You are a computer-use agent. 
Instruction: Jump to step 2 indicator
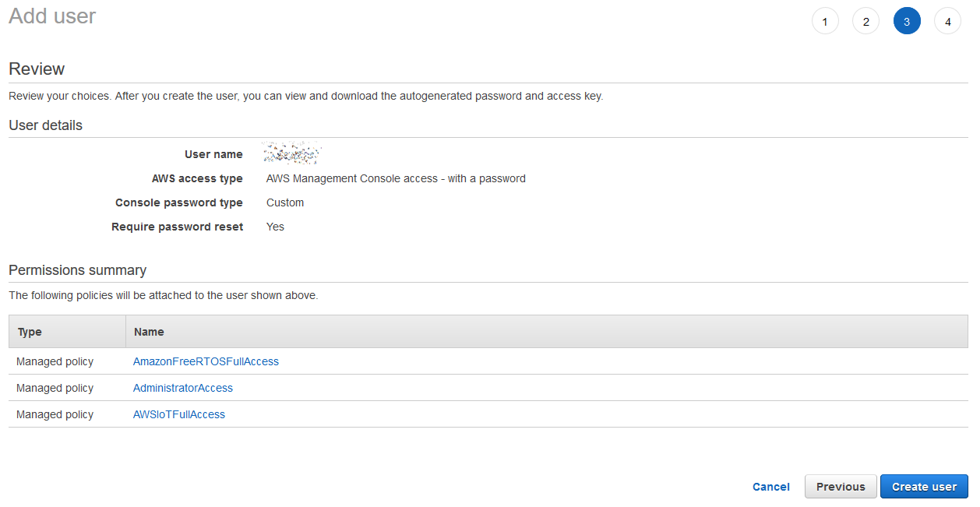[865, 22]
